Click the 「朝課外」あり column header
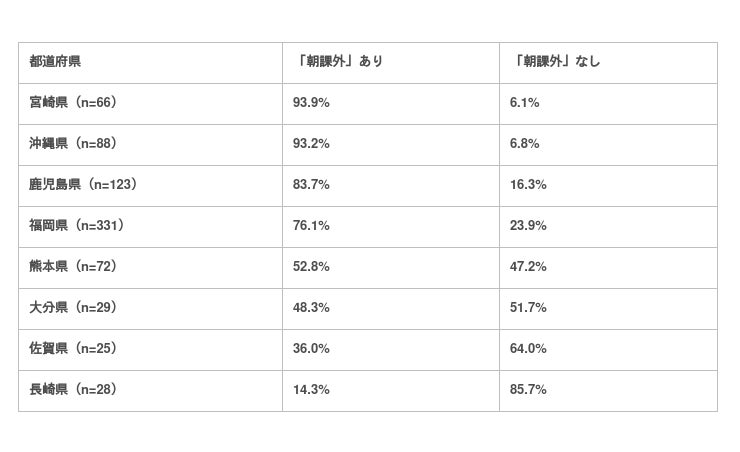Screen dimensions: 740x452 click(x=341, y=62)
